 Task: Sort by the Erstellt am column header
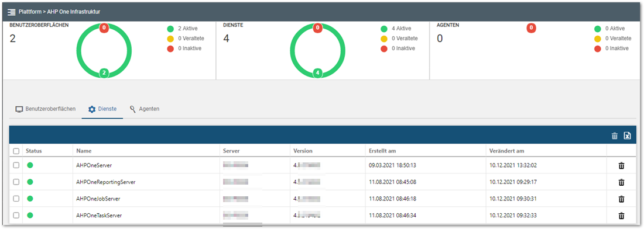pyautogui.click(x=382, y=151)
